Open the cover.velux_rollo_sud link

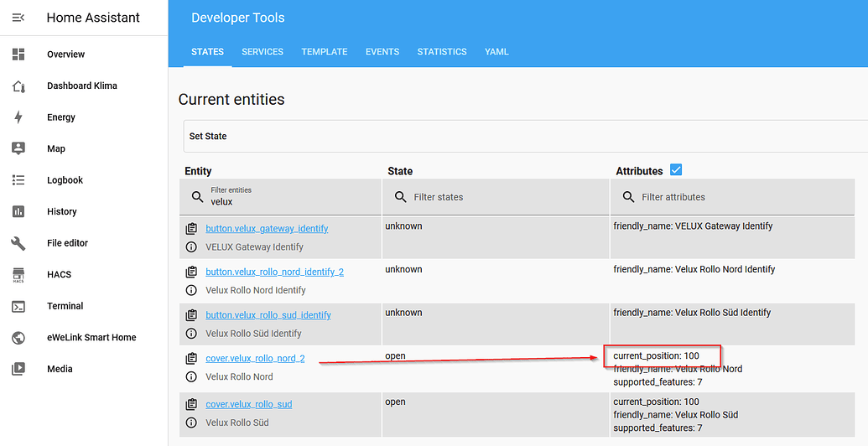pyautogui.click(x=249, y=404)
